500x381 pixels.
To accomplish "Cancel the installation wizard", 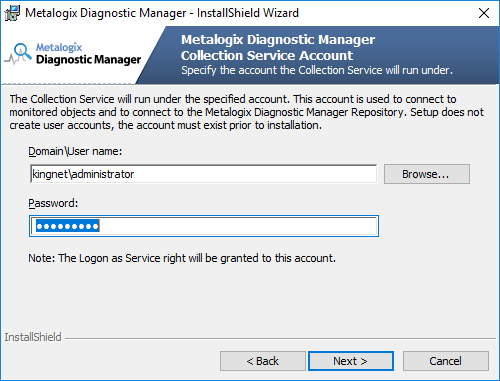I will (x=446, y=361).
